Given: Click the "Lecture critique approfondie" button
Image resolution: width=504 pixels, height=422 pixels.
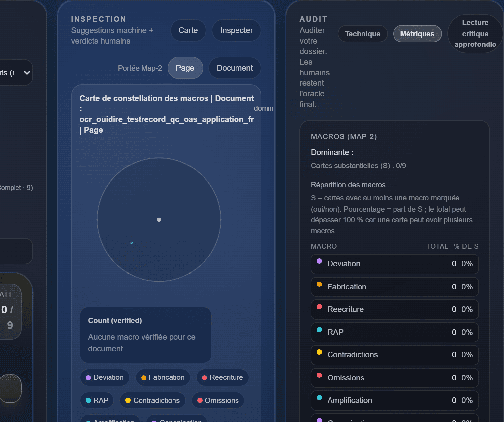Looking at the screenshot, I should click(475, 34).
